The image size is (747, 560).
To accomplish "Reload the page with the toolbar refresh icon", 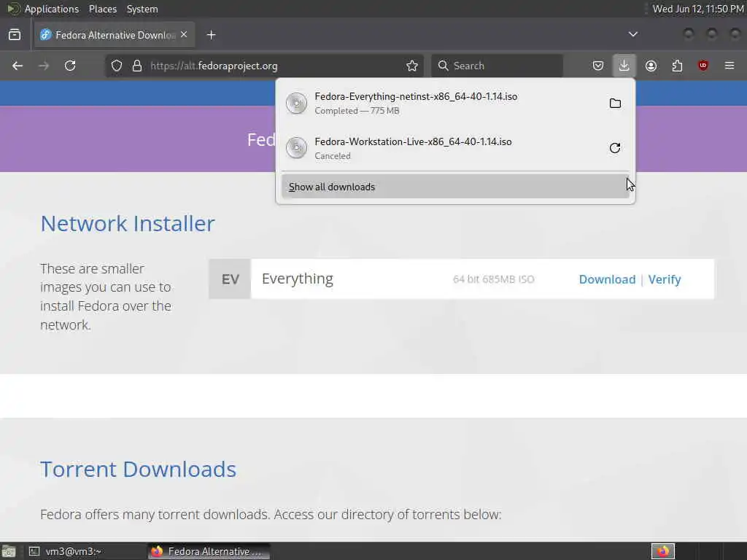I will point(70,66).
